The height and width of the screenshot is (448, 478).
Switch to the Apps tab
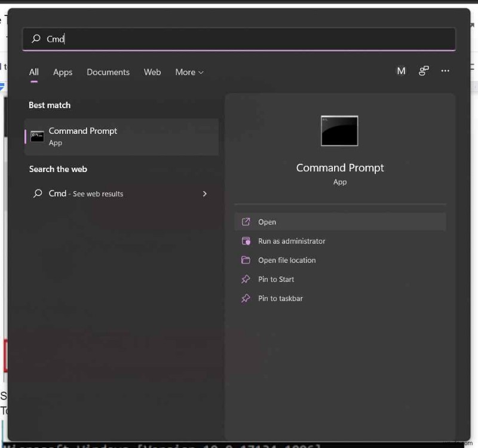coord(63,72)
